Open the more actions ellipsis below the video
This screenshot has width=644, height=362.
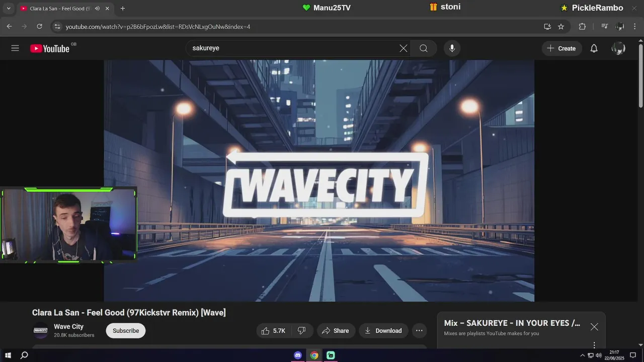pyautogui.click(x=419, y=330)
